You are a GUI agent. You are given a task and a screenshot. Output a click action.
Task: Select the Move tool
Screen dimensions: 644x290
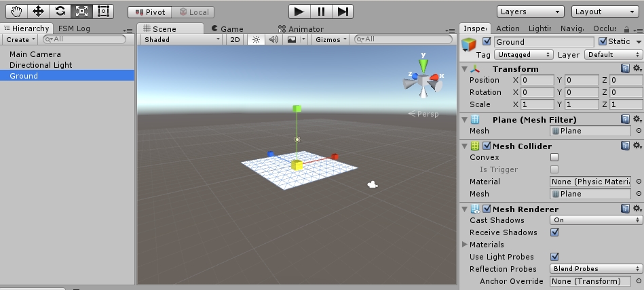click(38, 12)
